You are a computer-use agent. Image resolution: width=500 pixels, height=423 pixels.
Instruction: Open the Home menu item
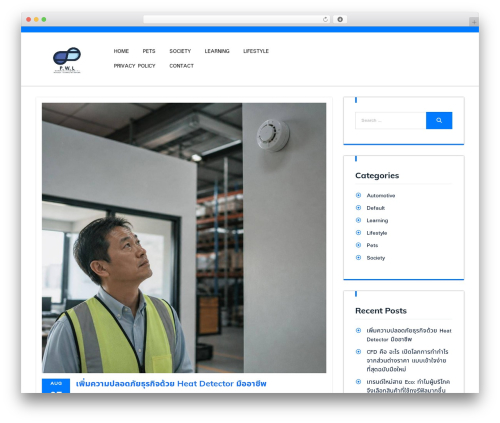click(x=121, y=51)
